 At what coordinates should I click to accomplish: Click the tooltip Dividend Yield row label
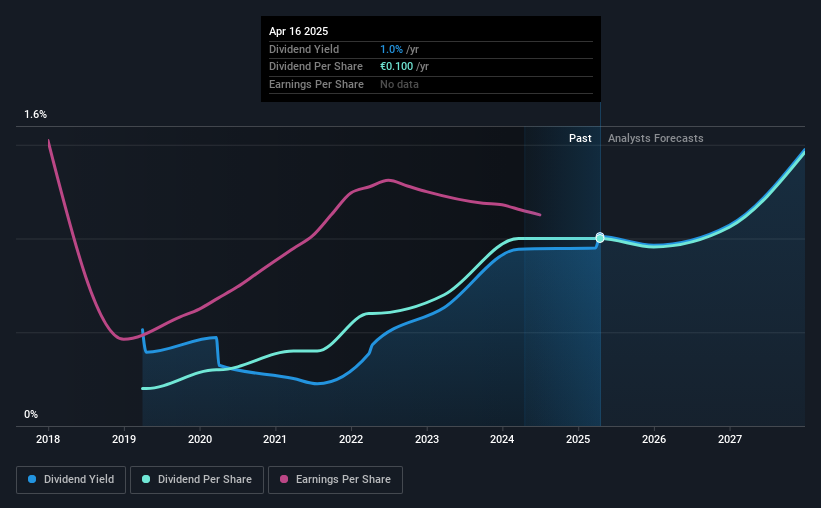coord(304,49)
